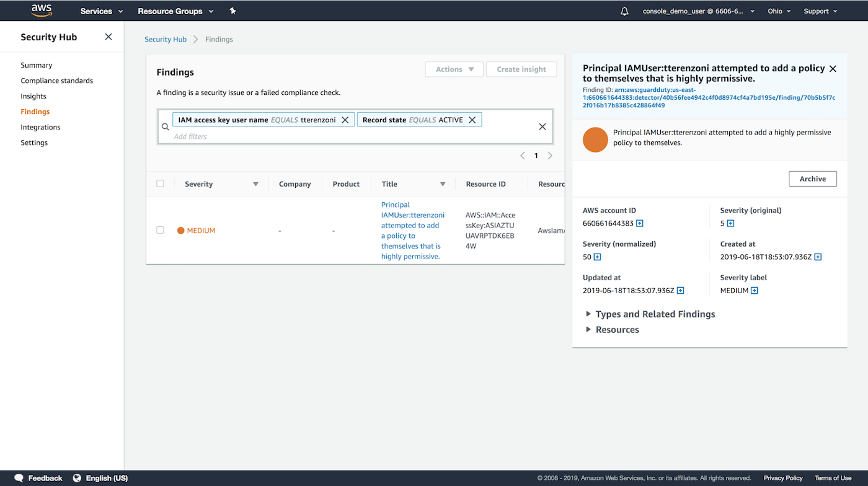Navigate to Insights in sidebar

(33, 96)
